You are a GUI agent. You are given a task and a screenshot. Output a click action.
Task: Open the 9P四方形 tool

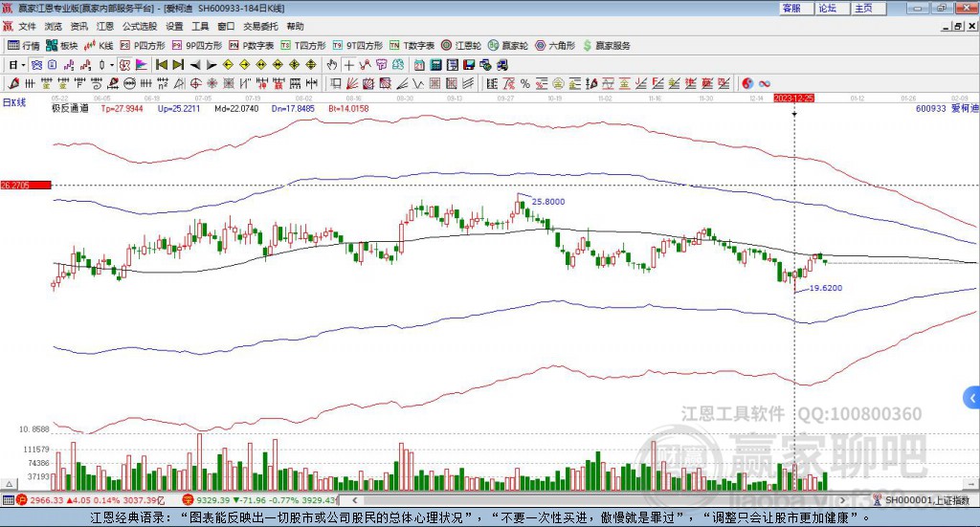(x=197, y=46)
